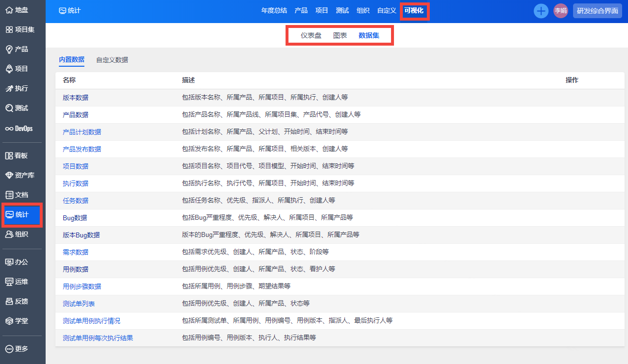
Task: Open 研发综合界面 interface switcher
Action: (x=597, y=11)
